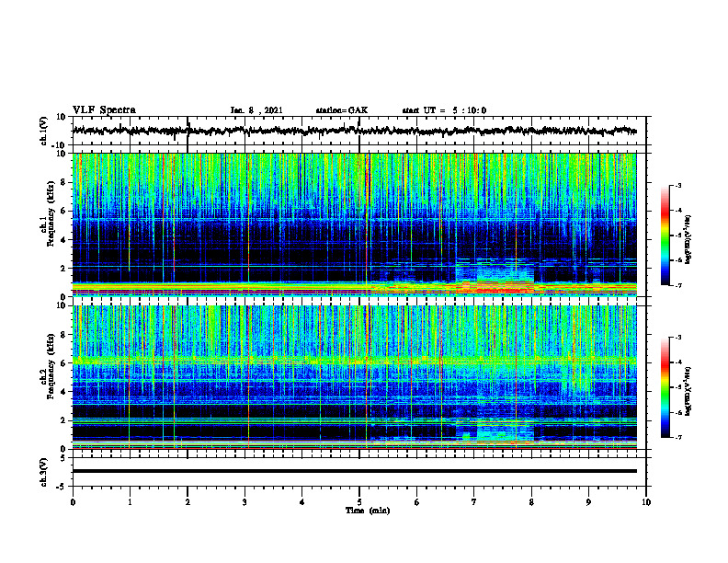Click the ch.1 spectrogram panel
The height and width of the screenshot is (563, 728).
pyautogui.click(x=354, y=224)
